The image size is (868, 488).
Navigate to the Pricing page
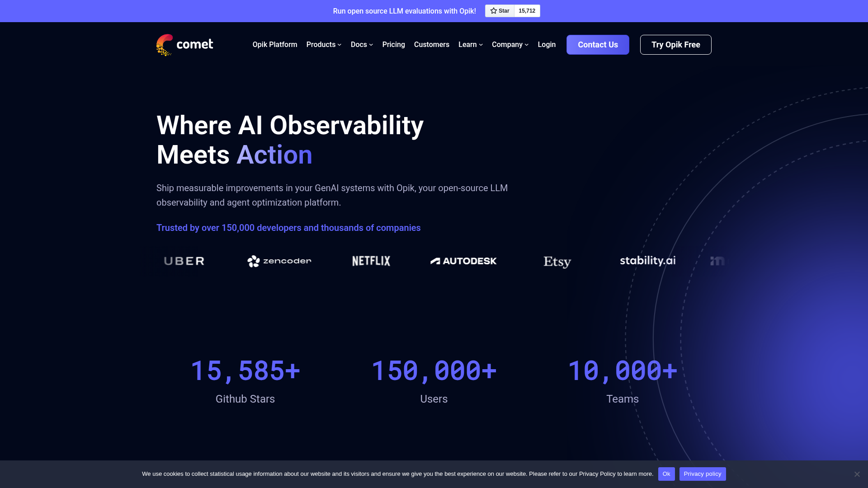393,44
